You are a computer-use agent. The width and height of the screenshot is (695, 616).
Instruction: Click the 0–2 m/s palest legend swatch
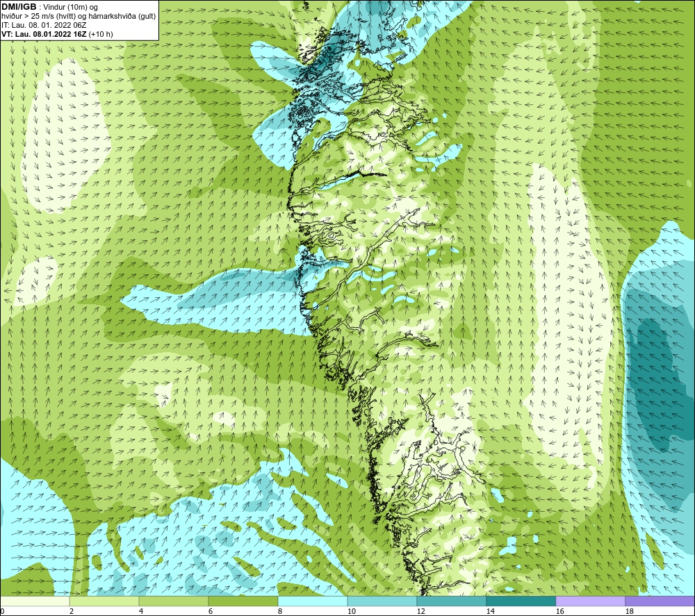(35, 601)
